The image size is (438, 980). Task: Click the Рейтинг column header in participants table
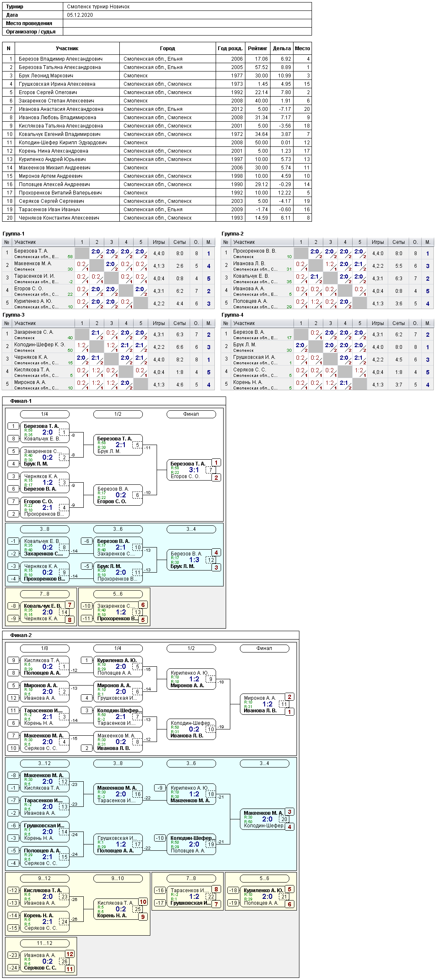pyautogui.click(x=258, y=49)
